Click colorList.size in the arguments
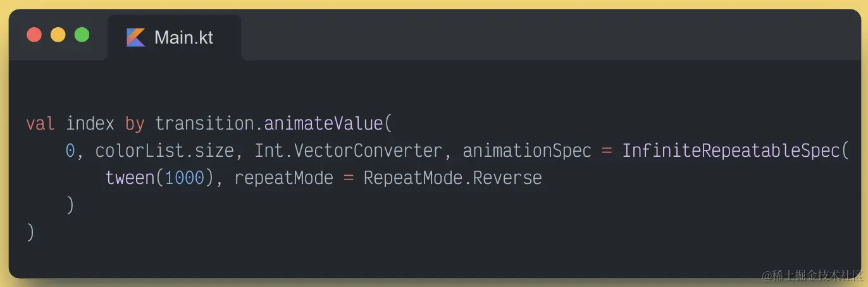 point(165,151)
